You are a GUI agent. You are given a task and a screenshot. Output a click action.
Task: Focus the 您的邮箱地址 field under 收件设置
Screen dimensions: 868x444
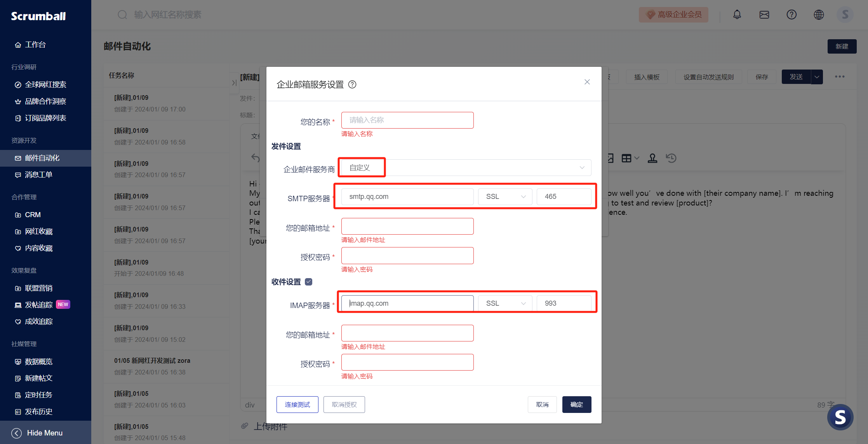click(407, 333)
